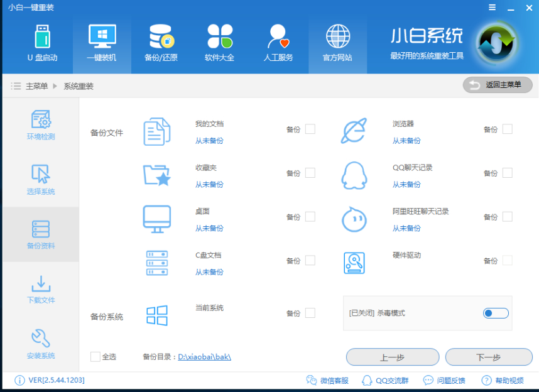Open 选择系统 from the left panel
This screenshot has height=392, width=539.
click(x=41, y=179)
